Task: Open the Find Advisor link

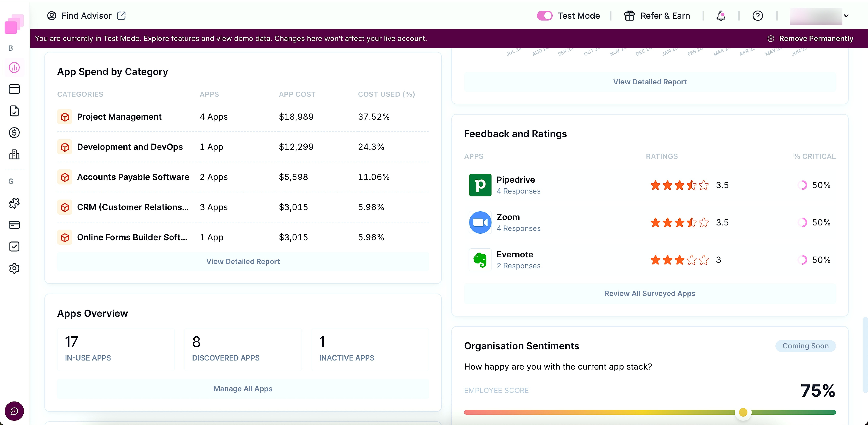Action: click(x=86, y=16)
